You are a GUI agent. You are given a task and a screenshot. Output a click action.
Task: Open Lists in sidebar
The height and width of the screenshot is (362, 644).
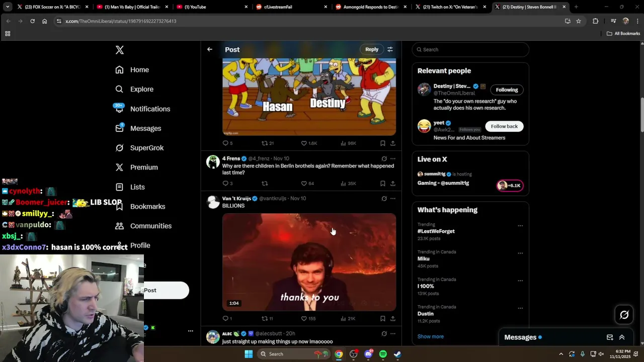pyautogui.click(x=130, y=187)
